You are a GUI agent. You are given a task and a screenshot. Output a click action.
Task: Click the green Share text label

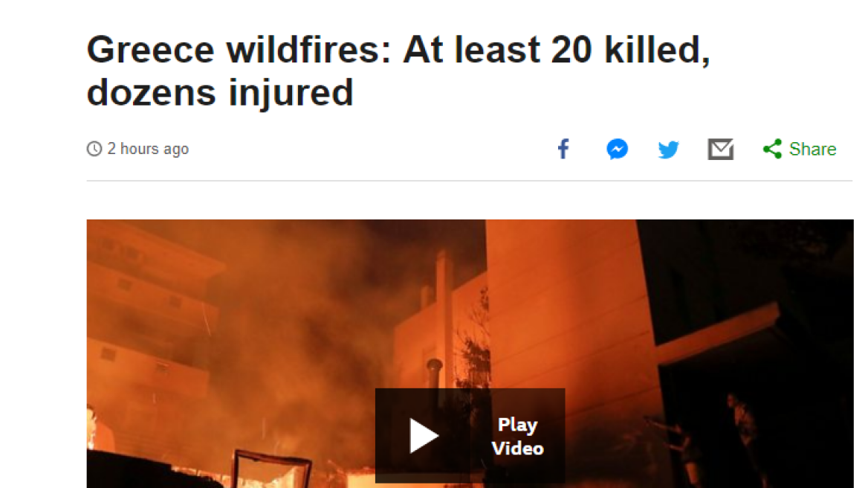coord(812,149)
